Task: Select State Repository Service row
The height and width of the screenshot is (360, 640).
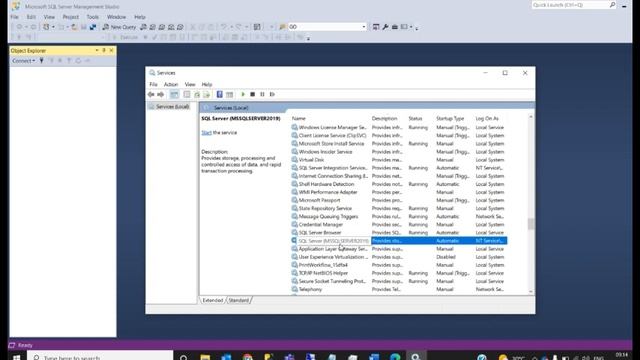Action: coord(399,208)
